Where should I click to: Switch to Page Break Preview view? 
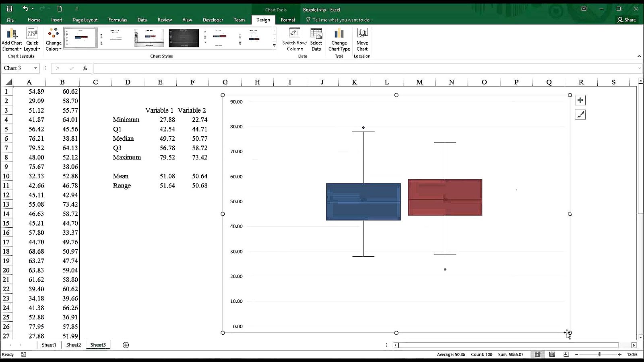(566, 354)
